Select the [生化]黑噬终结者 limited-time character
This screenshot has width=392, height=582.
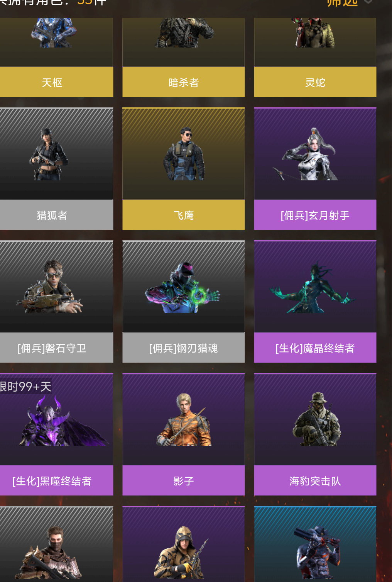click(x=56, y=434)
